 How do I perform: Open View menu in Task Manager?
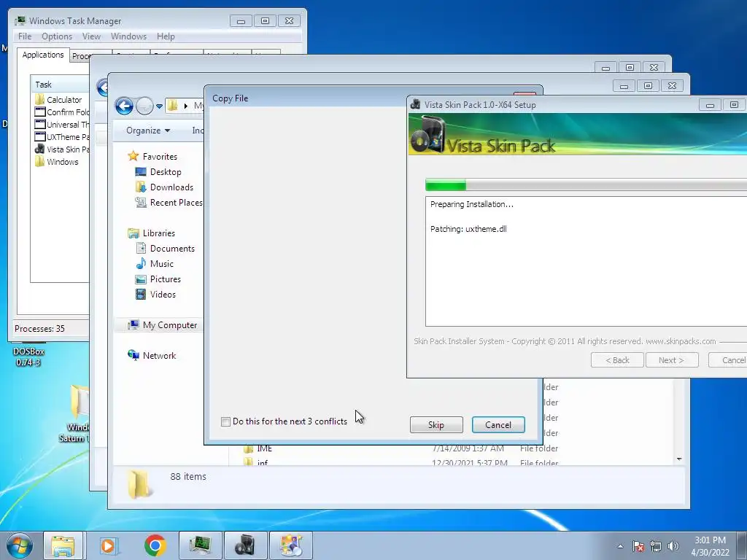coord(91,36)
